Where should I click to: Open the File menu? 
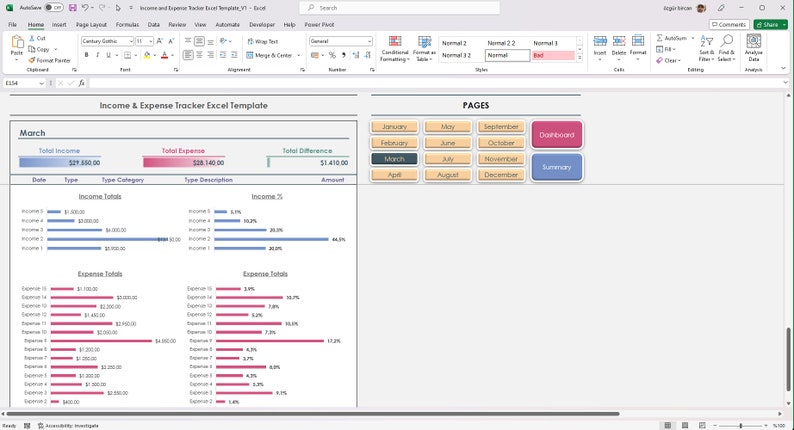tap(13, 24)
